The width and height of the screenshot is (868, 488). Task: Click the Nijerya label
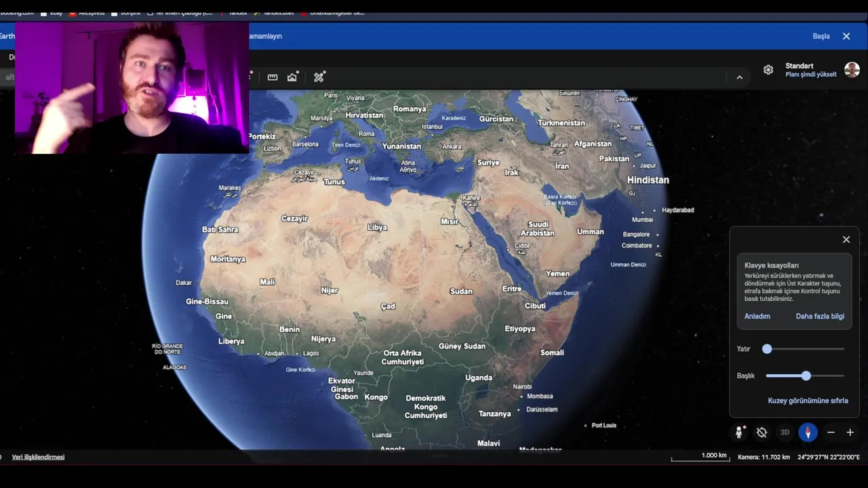coord(323,339)
